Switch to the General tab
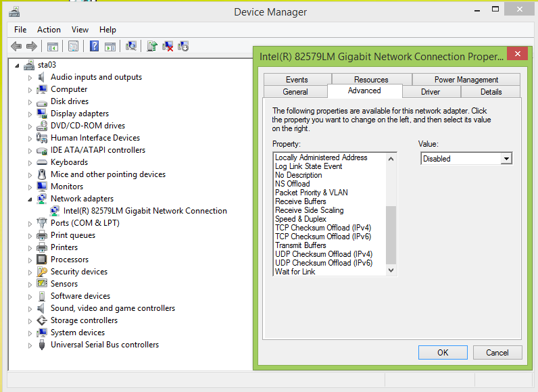Viewport: 538px width, 392px height. 295,92
